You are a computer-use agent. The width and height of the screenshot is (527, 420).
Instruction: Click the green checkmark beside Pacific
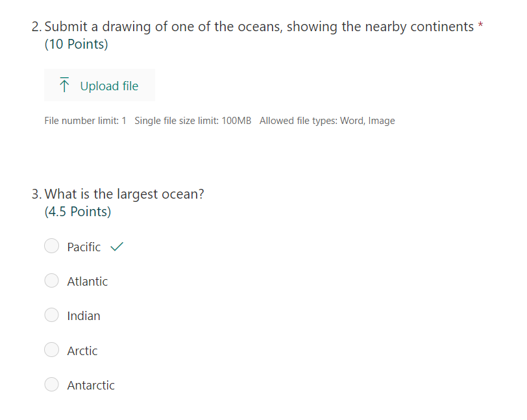pos(117,247)
